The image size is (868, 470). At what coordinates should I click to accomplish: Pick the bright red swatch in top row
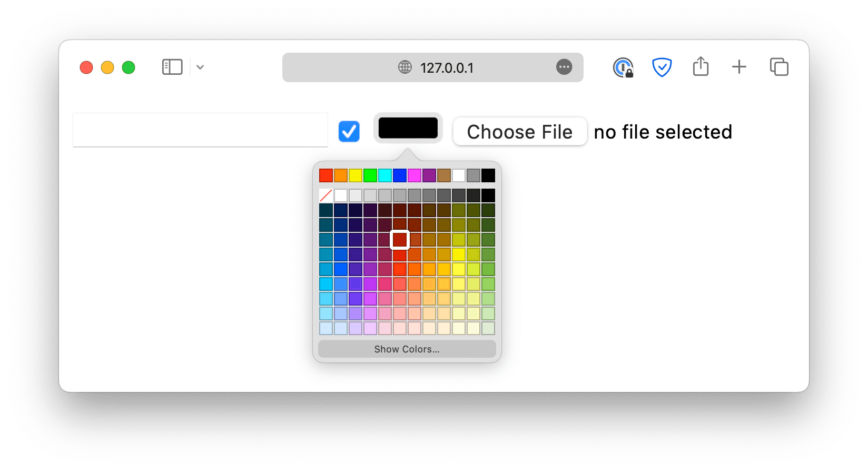[326, 175]
